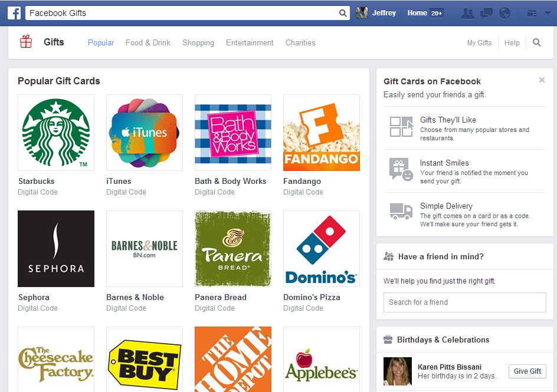Viewport: 557px width, 392px height.
Task: Open the My Gifts link
Action: coord(480,43)
